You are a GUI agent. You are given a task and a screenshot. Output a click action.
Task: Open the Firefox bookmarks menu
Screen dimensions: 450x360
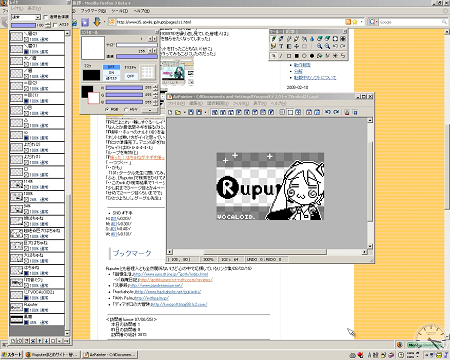[93, 11]
